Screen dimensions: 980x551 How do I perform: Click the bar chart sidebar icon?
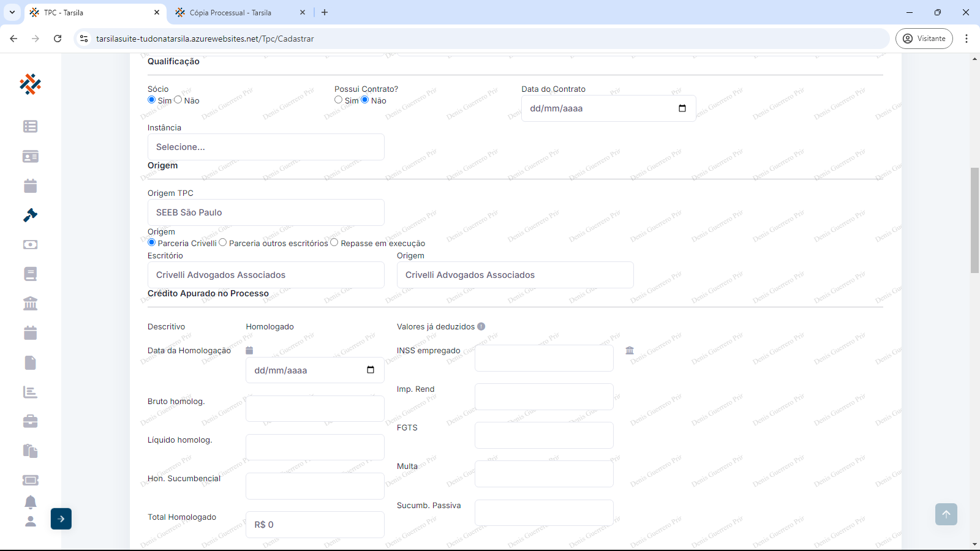[x=30, y=392]
